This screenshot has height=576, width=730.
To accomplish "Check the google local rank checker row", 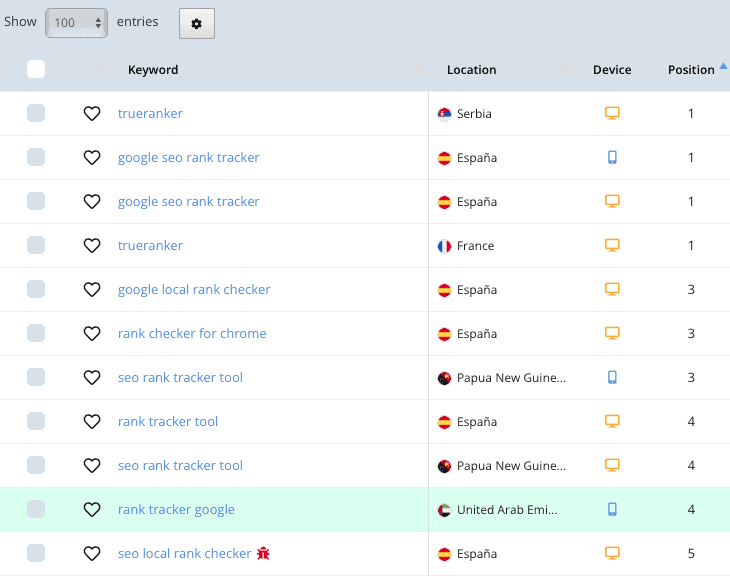I will point(36,289).
